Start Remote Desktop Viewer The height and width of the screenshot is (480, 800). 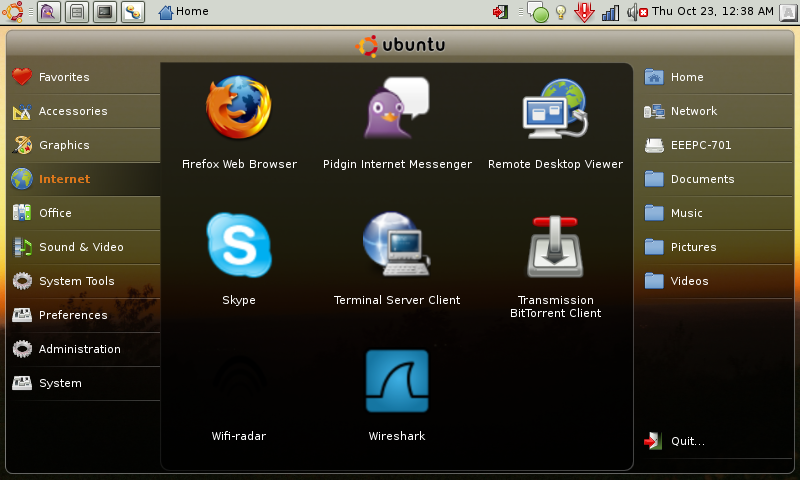click(555, 122)
